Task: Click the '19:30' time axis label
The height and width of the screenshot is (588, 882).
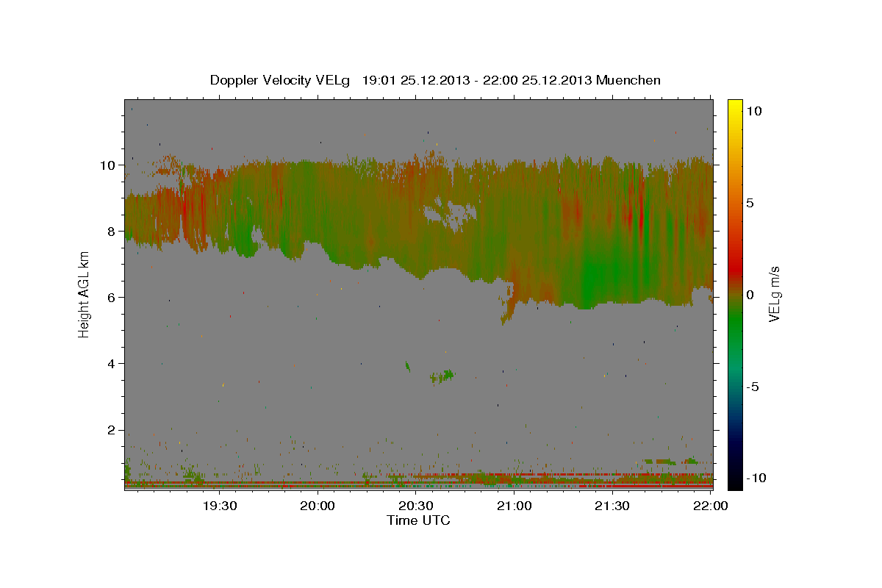Action: click(220, 505)
